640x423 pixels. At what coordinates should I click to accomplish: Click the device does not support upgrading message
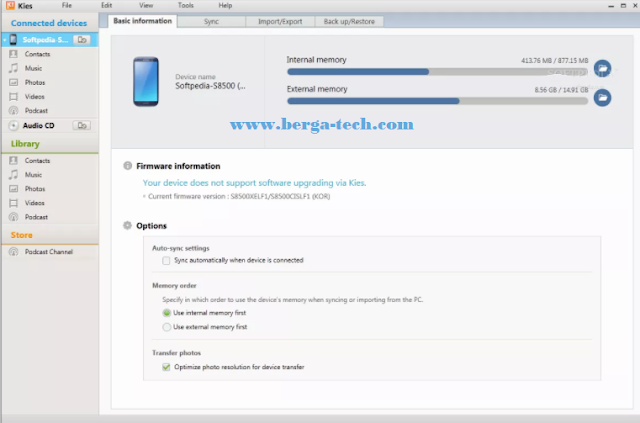coord(254,183)
